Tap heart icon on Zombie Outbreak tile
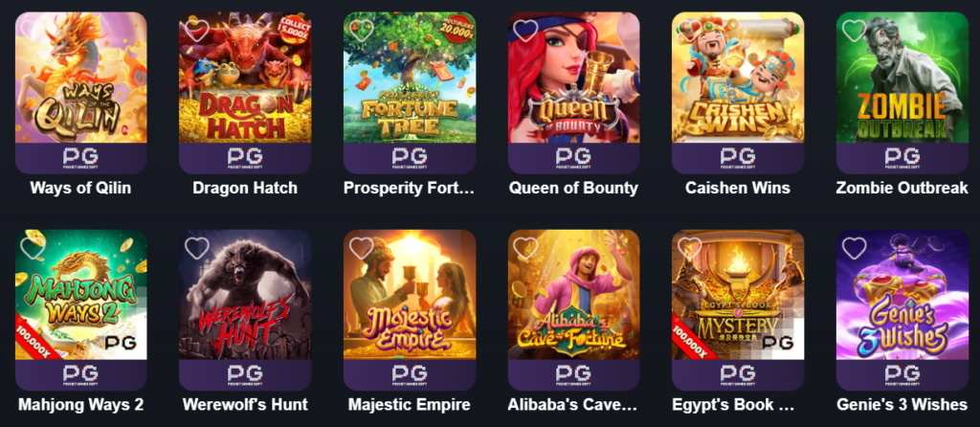 [855, 30]
